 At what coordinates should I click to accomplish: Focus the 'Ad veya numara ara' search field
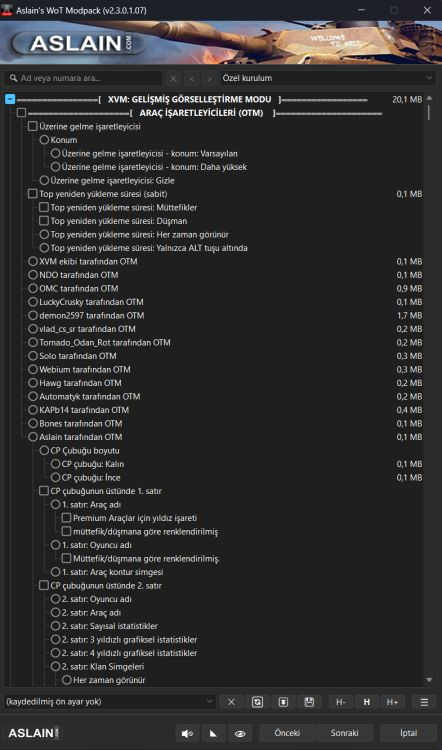click(83, 78)
